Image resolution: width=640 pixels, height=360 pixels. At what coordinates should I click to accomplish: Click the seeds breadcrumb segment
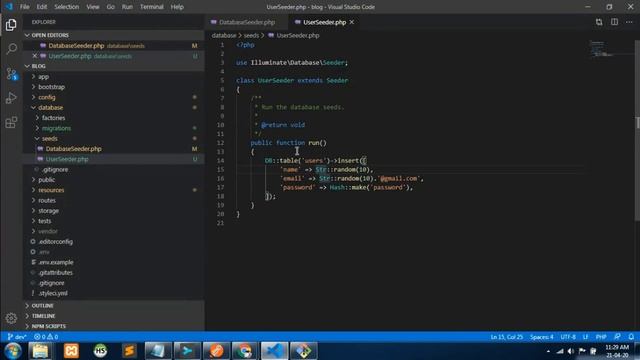(x=251, y=36)
